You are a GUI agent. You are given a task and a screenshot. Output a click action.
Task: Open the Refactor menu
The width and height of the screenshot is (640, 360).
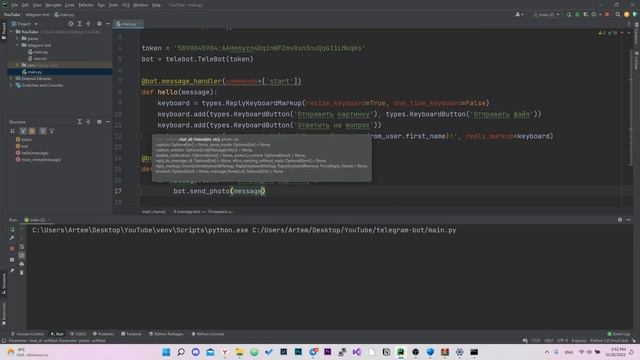click(86, 5)
